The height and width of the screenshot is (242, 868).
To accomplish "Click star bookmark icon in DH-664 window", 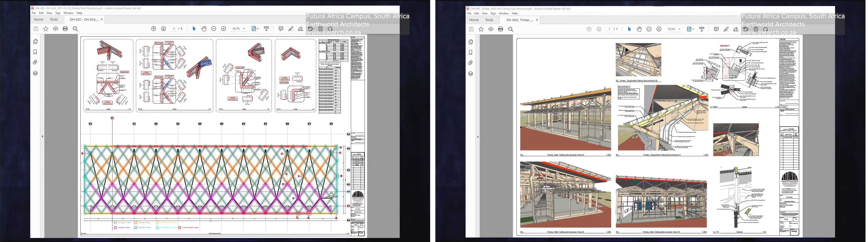I will coord(481,29).
